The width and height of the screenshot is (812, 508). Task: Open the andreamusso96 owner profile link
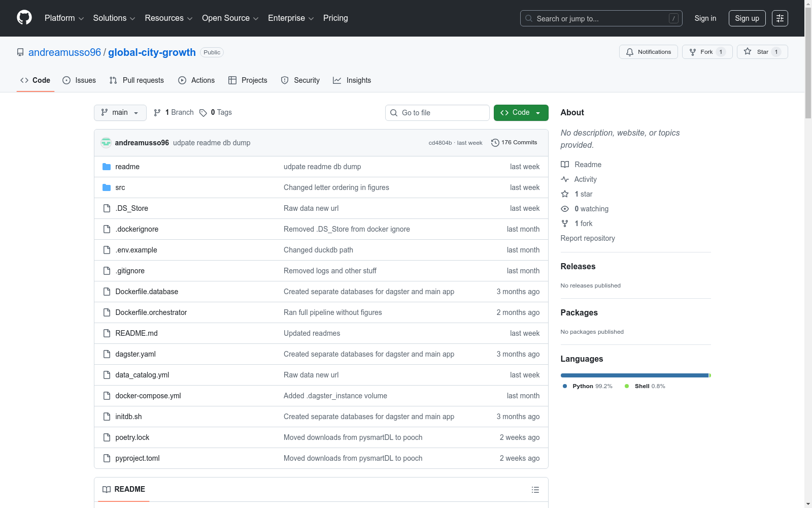point(65,52)
